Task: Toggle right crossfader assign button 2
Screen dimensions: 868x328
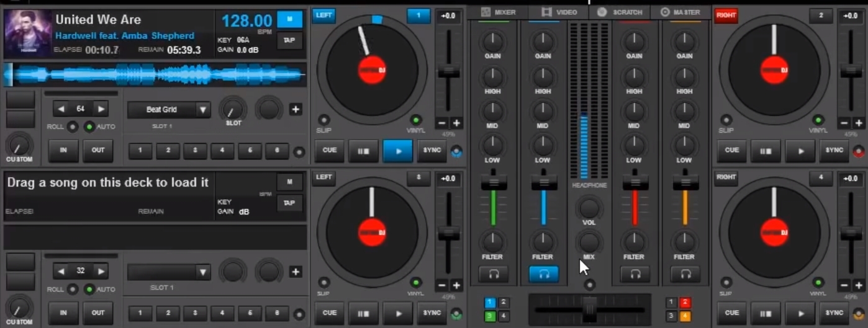Action: point(685,303)
